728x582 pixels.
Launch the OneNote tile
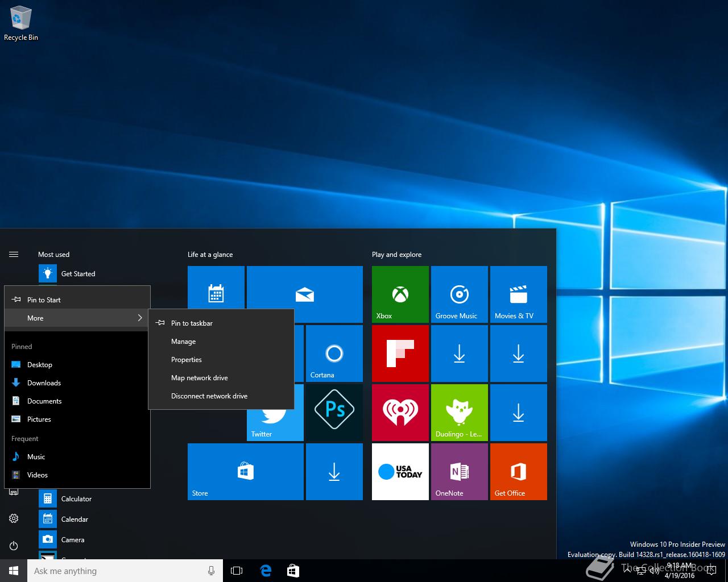pyautogui.click(x=460, y=472)
